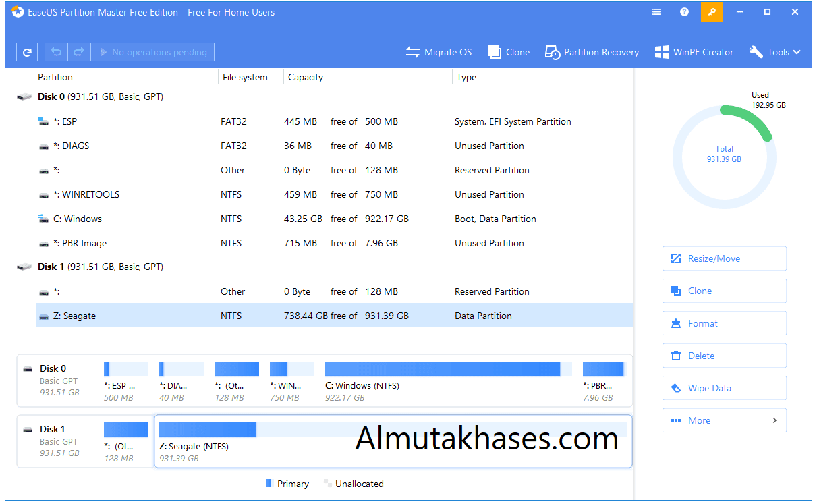Click the orange key activation icon
This screenshot has width=817, height=504.
click(712, 12)
